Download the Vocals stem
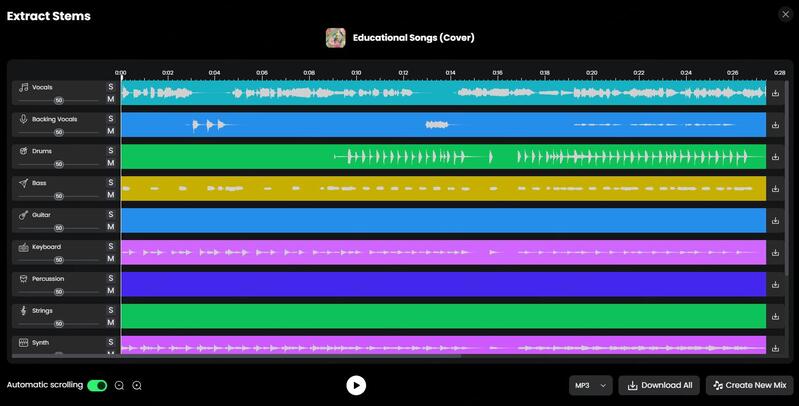 point(775,93)
